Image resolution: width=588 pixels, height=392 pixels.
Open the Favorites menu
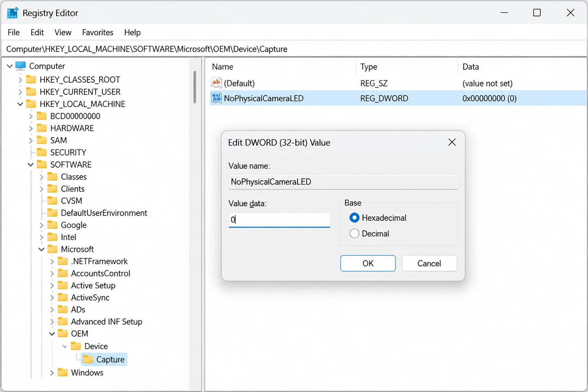tap(98, 33)
